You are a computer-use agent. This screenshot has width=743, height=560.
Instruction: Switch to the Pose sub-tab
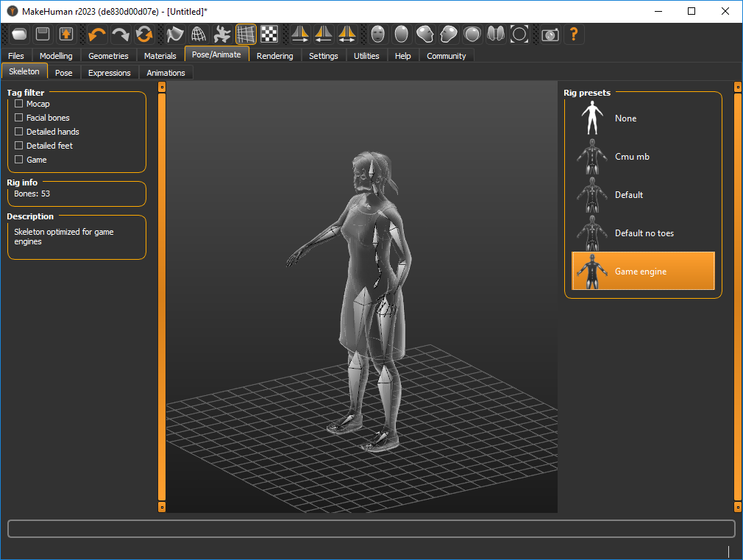coord(64,73)
